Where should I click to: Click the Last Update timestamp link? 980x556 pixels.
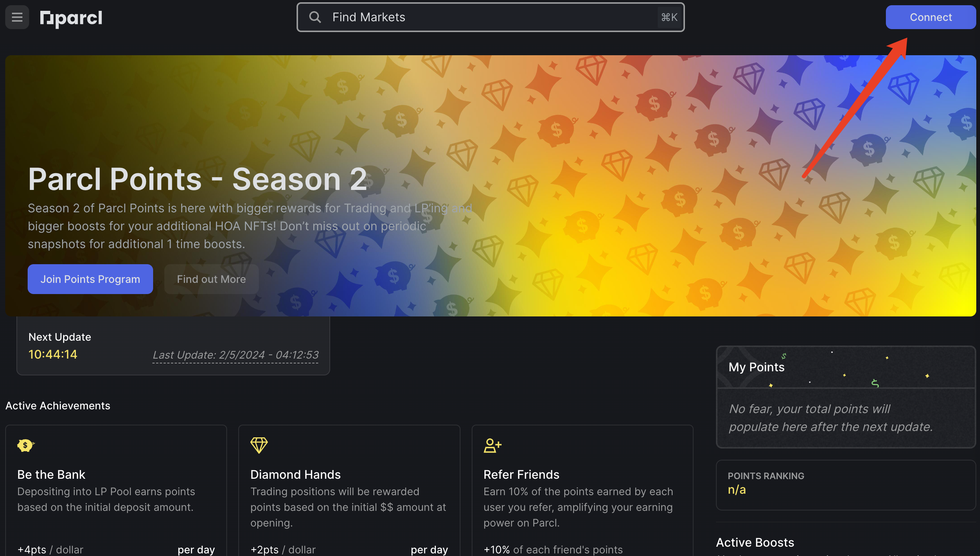click(235, 355)
